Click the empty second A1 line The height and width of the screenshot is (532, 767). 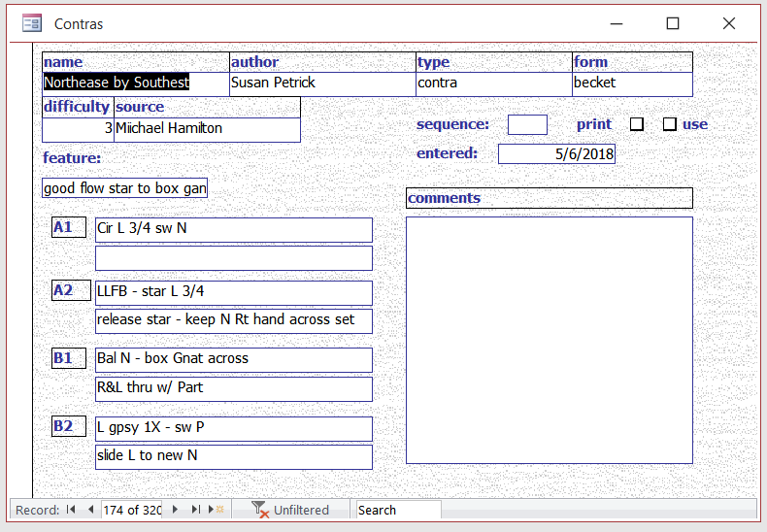point(233,258)
